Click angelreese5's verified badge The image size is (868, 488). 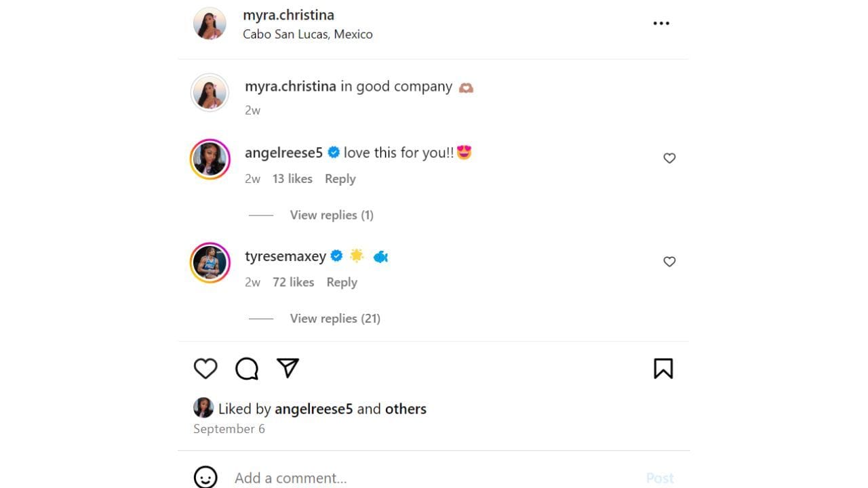tap(334, 152)
